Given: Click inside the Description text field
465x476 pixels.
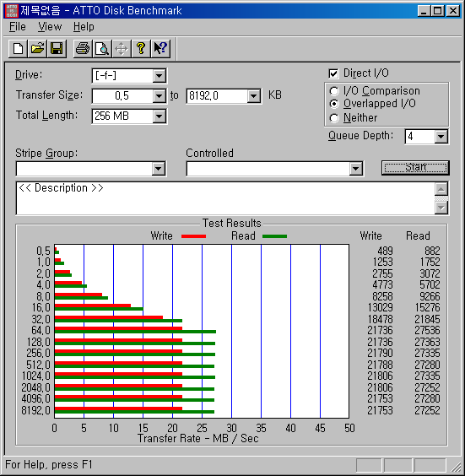Looking at the screenshot, I should pos(225,198).
